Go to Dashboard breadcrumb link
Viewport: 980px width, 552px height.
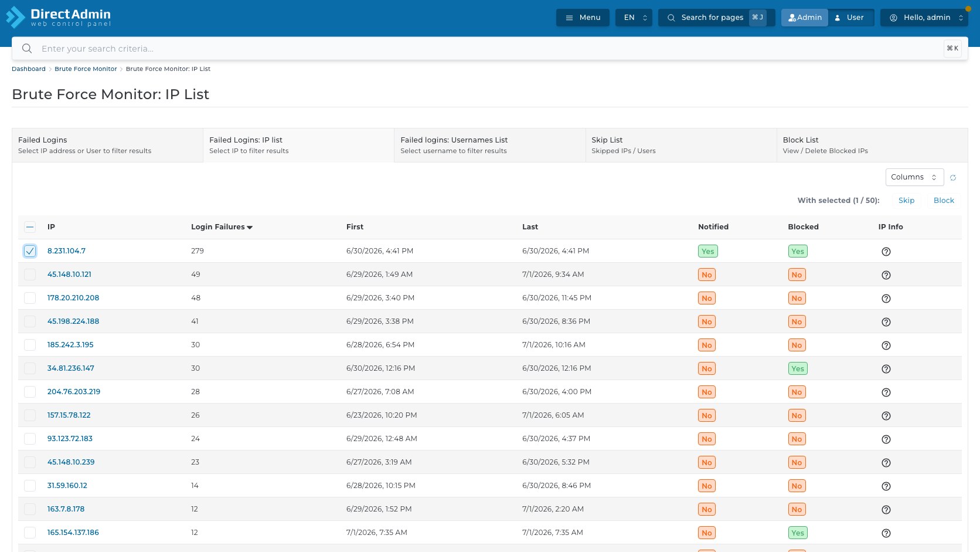[x=29, y=69]
